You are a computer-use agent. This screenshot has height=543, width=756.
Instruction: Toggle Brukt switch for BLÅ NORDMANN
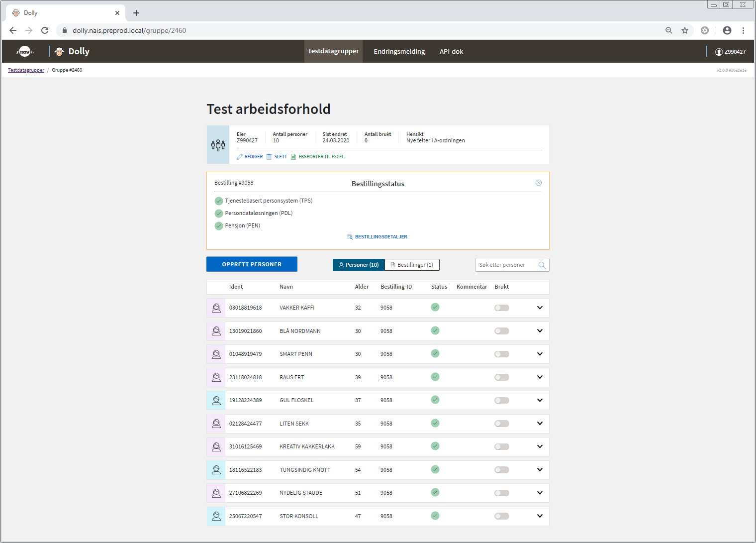(x=502, y=331)
